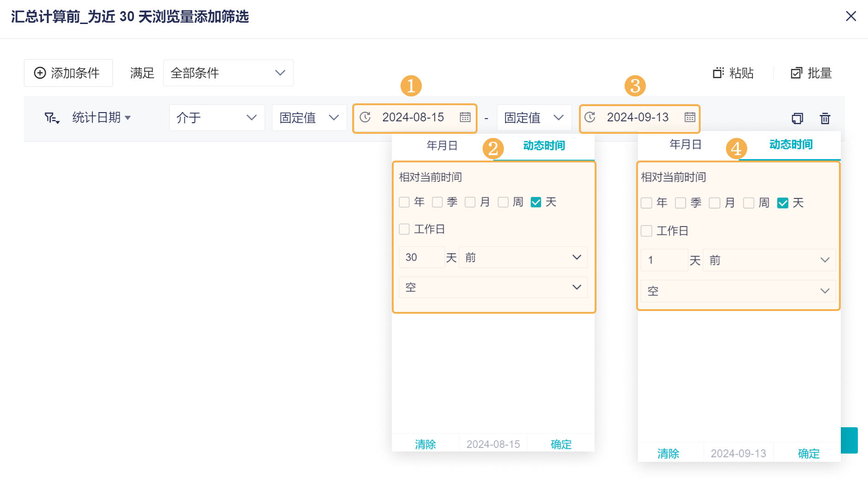Open the 空 dropdown in start date panel
Screen dimensions: 868x484
click(x=493, y=287)
